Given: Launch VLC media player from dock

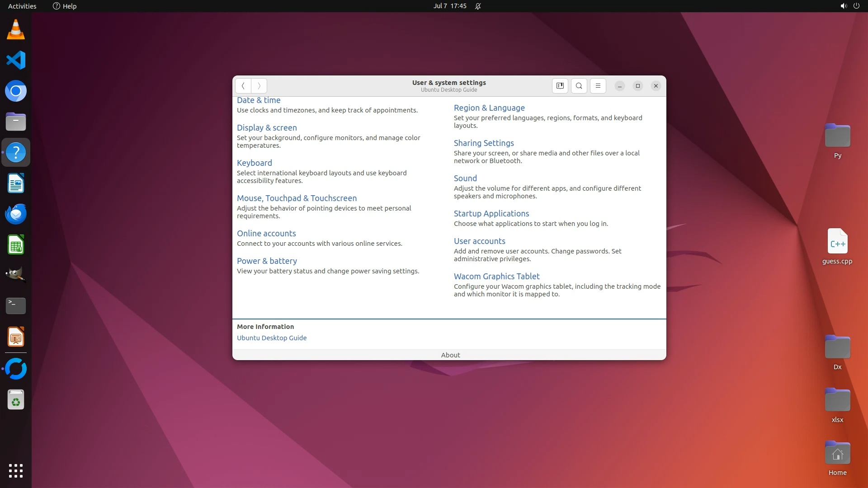Looking at the screenshot, I should [x=16, y=30].
